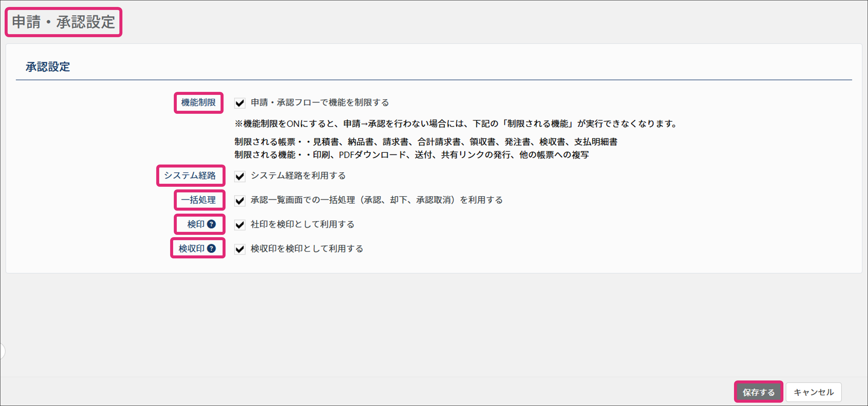This screenshot has width=868, height=406.
Task: Click 社印を検印として利用する label text
Action: pyautogui.click(x=302, y=224)
